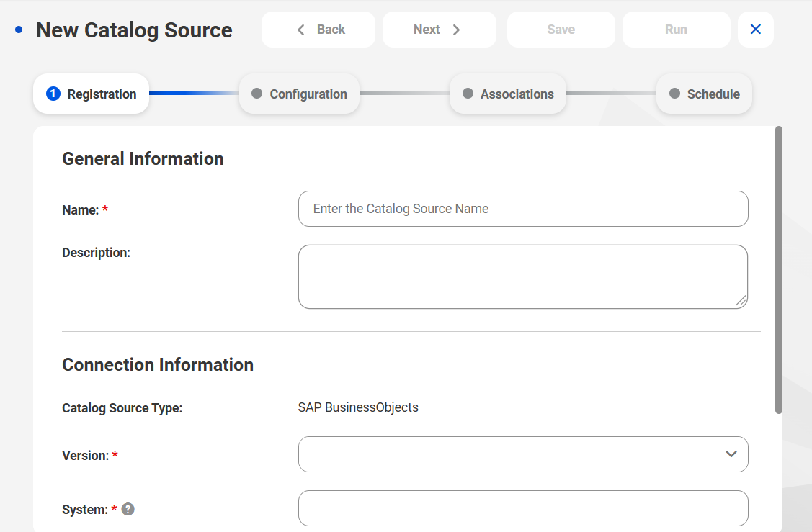This screenshot has height=532, width=812.
Task: Click the New Catalog Source title
Action: [x=134, y=30]
